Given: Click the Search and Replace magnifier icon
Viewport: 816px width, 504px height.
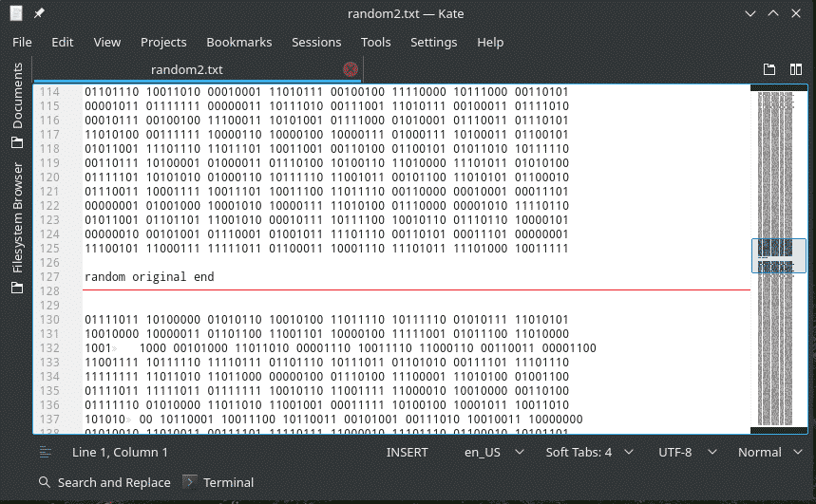Looking at the screenshot, I should (45, 482).
